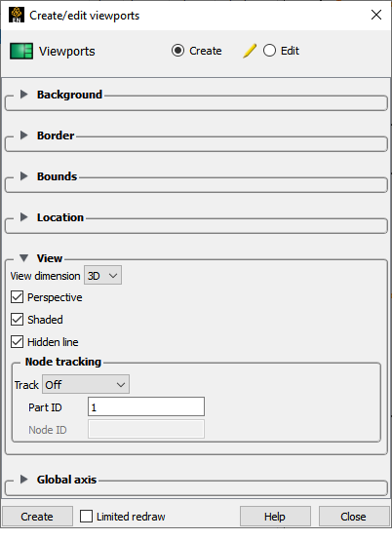The height and width of the screenshot is (540, 392).
Task: Click the Create button at bottom
Action: [x=37, y=517]
